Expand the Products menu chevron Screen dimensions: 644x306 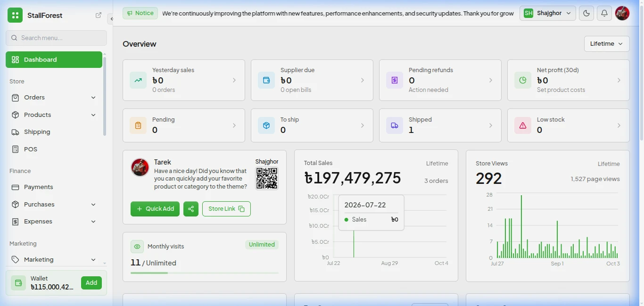pyautogui.click(x=93, y=115)
